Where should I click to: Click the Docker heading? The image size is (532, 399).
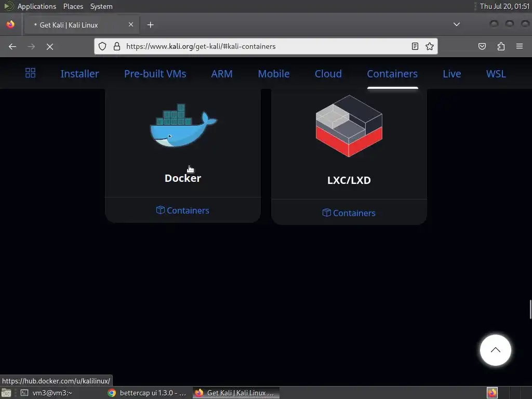[183, 178]
